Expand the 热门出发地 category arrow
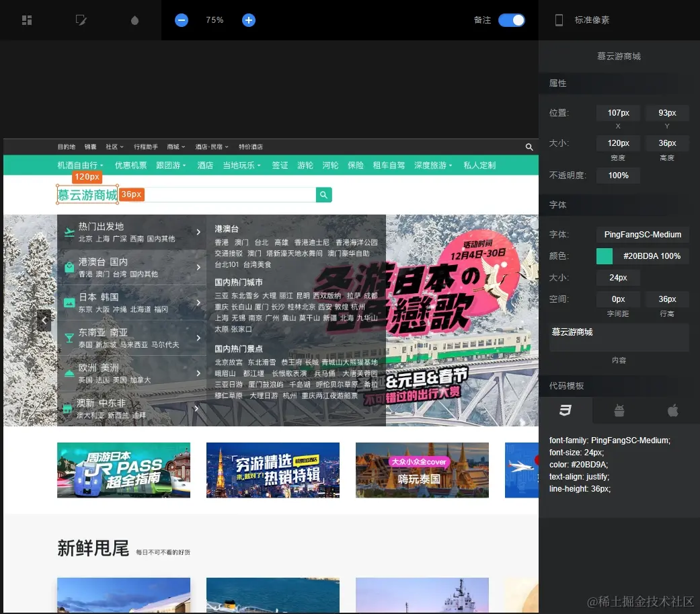700x614 pixels. (x=198, y=232)
